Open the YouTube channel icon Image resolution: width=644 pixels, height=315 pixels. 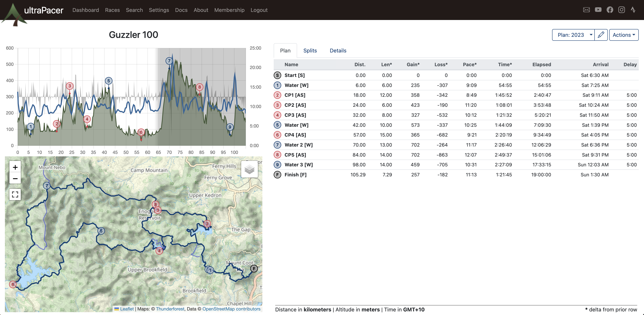click(598, 10)
